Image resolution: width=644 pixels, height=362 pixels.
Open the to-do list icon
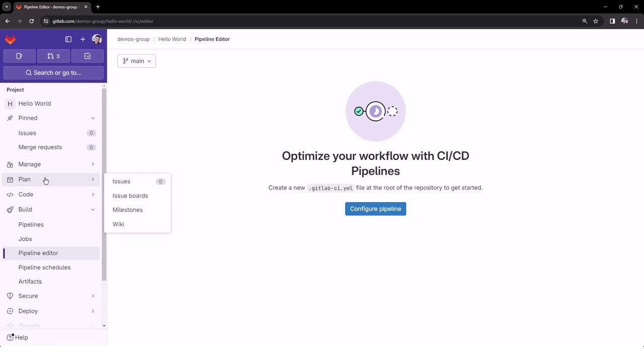[x=88, y=56]
